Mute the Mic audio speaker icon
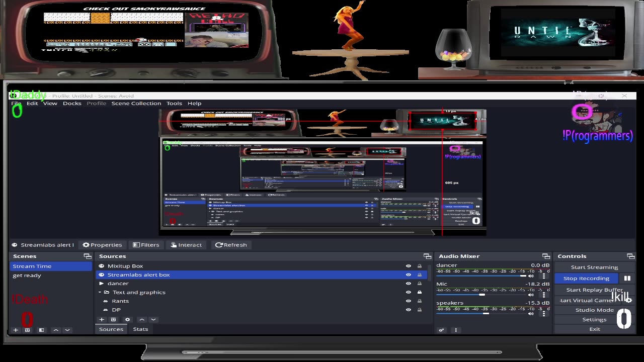This screenshot has height=362, width=644. click(530, 295)
